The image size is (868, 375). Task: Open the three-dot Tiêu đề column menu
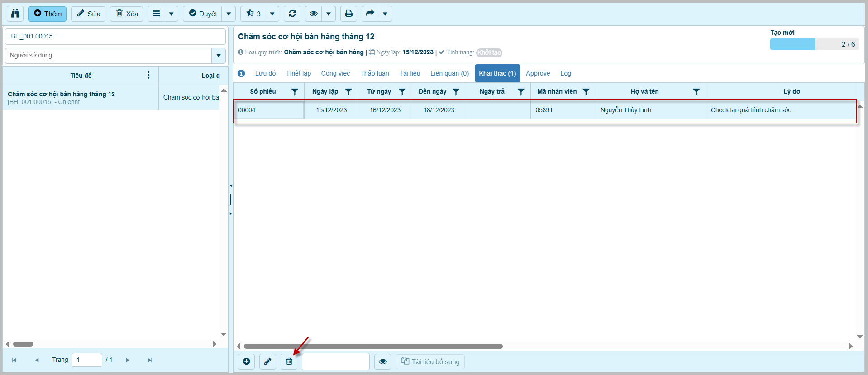tap(148, 75)
